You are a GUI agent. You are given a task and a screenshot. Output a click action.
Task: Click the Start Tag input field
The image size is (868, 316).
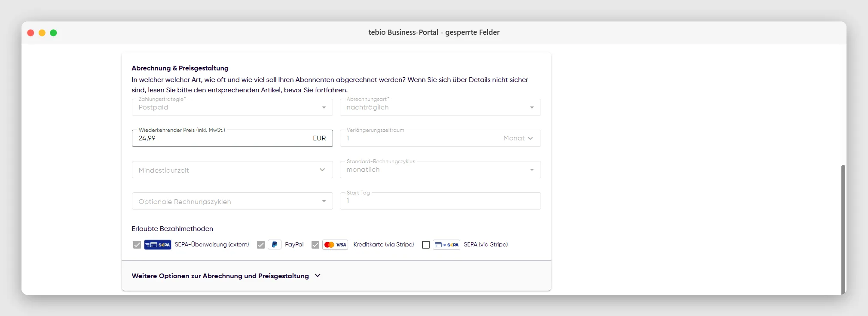(x=440, y=201)
